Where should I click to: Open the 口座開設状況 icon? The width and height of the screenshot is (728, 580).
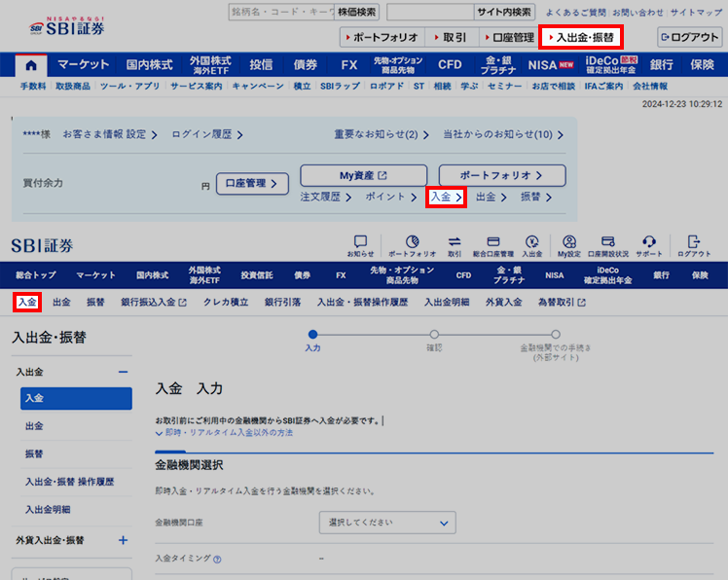tap(608, 245)
